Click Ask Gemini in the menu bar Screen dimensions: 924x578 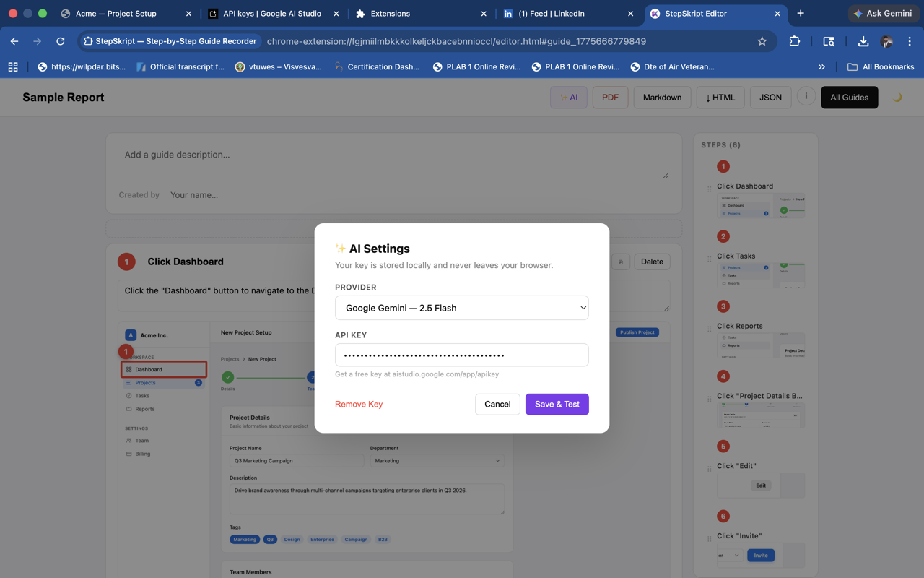pos(884,13)
